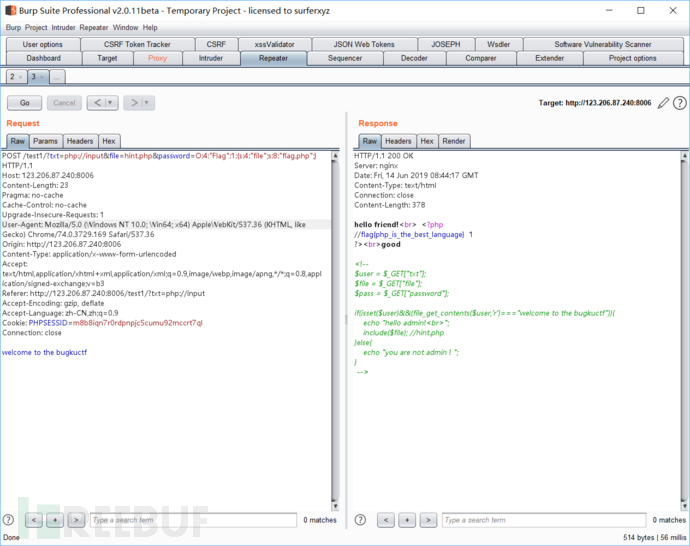Open the JSON Web Tokens tab
Viewport: 690px width, 546px height.
click(x=364, y=44)
